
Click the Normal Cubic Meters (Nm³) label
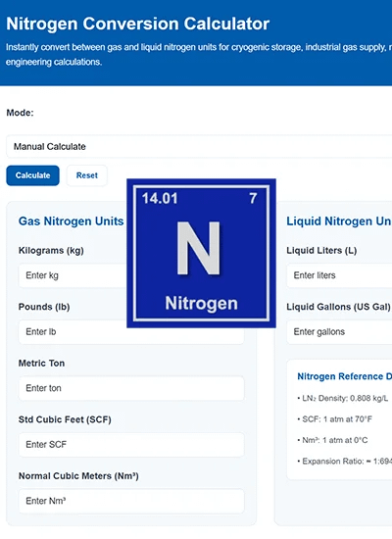tap(78, 475)
